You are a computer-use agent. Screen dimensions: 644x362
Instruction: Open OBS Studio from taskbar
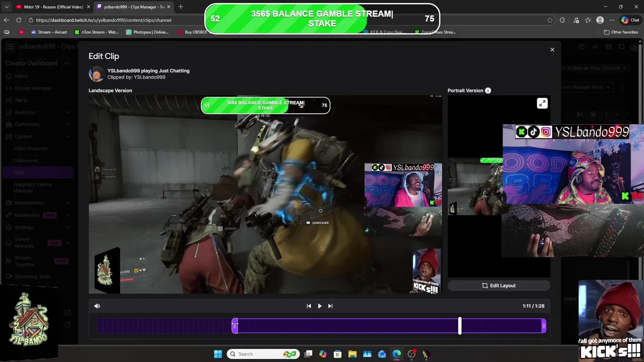[412, 354]
